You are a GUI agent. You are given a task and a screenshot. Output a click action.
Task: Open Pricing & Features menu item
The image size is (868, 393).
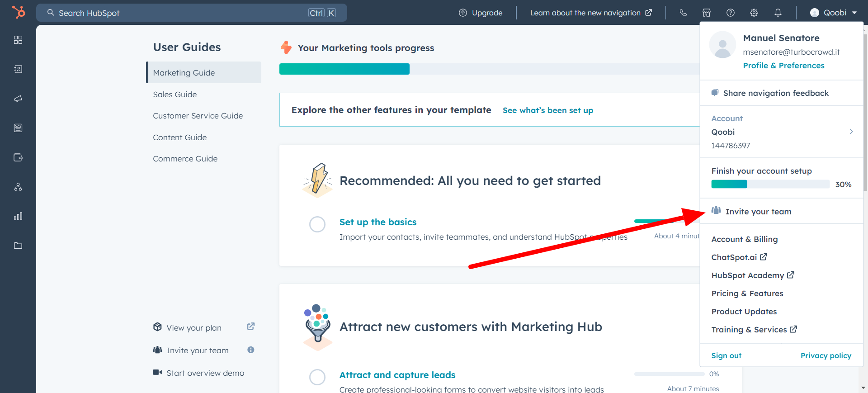[747, 294]
